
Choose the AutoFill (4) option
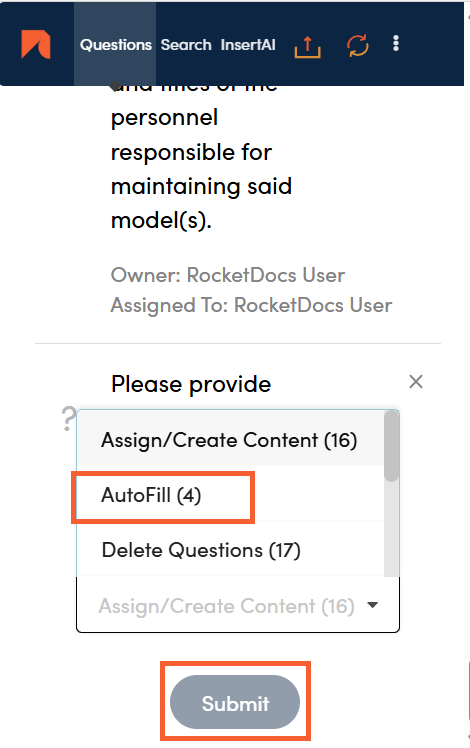tap(230, 495)
